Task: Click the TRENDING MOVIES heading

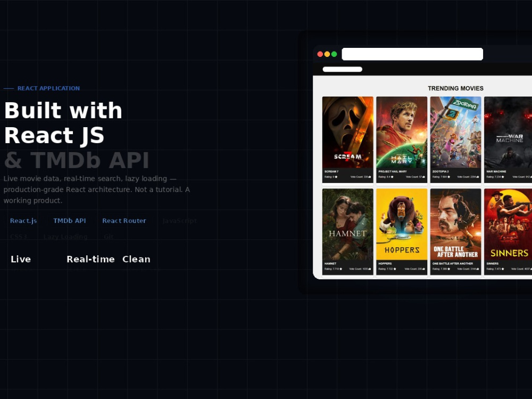Action: (x=456, y=88)
